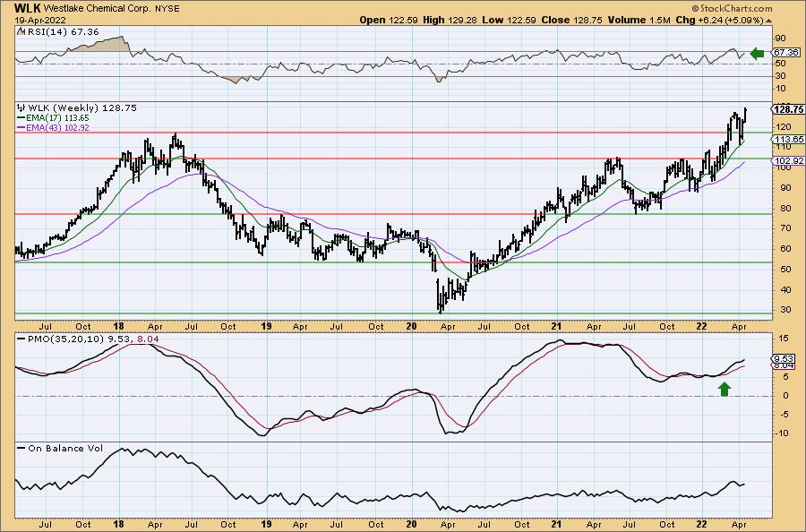
Task: Click the EMA(17) 113.65 legend text
Action: pyautogui.click(x=57, y=117)
